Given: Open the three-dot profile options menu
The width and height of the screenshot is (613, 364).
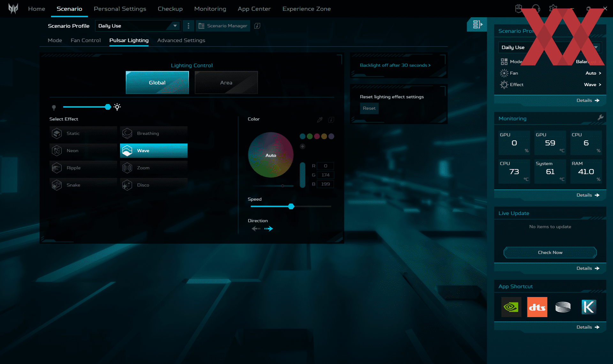Looking at the screenshot, I should coord(188,26).
